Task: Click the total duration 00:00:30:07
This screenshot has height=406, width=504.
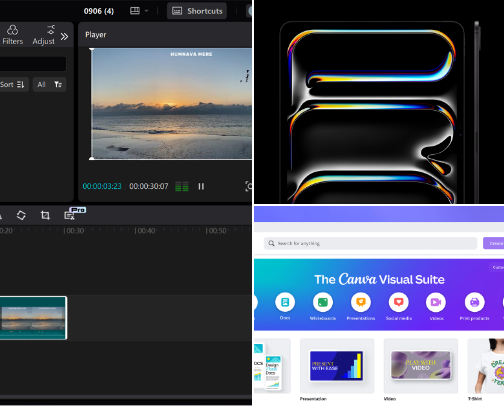Action: click(149, 186)
